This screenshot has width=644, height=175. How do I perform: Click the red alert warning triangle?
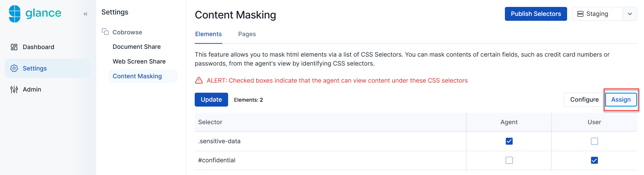click(x=199, y=80)
